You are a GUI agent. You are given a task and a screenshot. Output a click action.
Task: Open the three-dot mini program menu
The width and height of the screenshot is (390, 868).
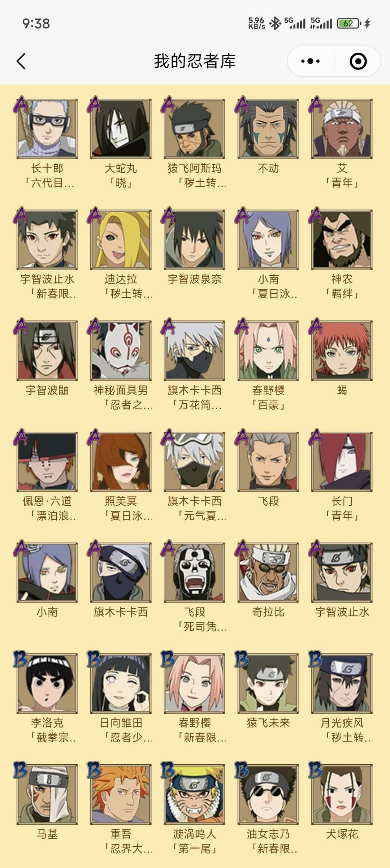point(310,61)
